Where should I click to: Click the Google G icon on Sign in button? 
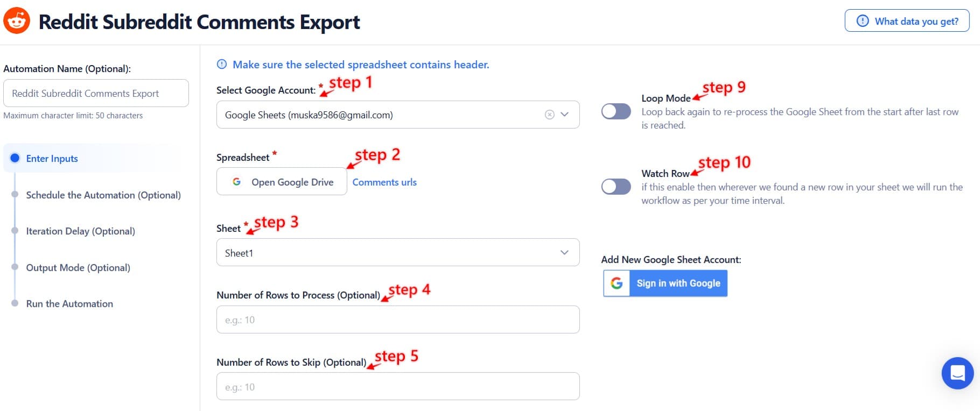tap(616, 283)
